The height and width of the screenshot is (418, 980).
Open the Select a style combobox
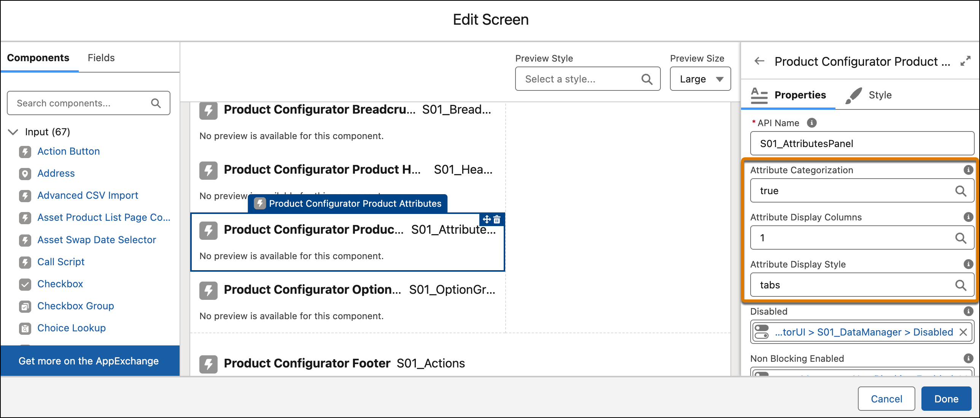coord(587,79)
